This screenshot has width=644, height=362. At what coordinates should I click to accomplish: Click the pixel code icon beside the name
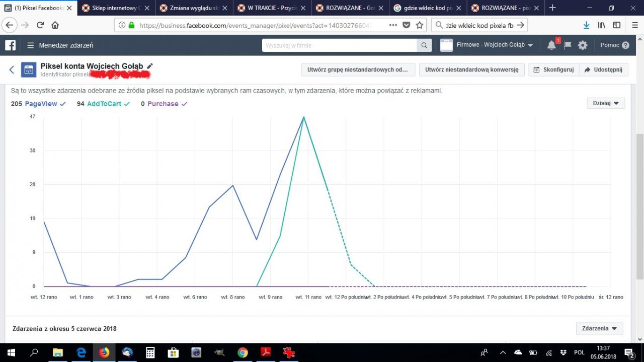pyautogui.click(x=28, y=70)
